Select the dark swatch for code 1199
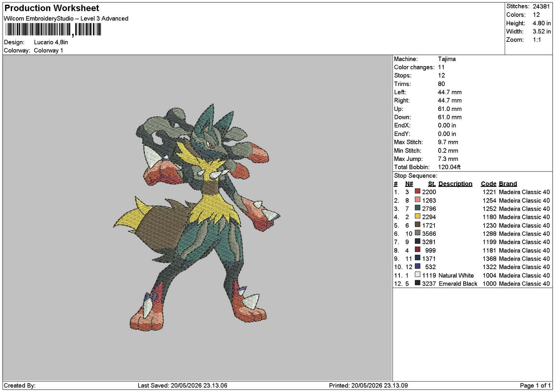 coord(417,241)
